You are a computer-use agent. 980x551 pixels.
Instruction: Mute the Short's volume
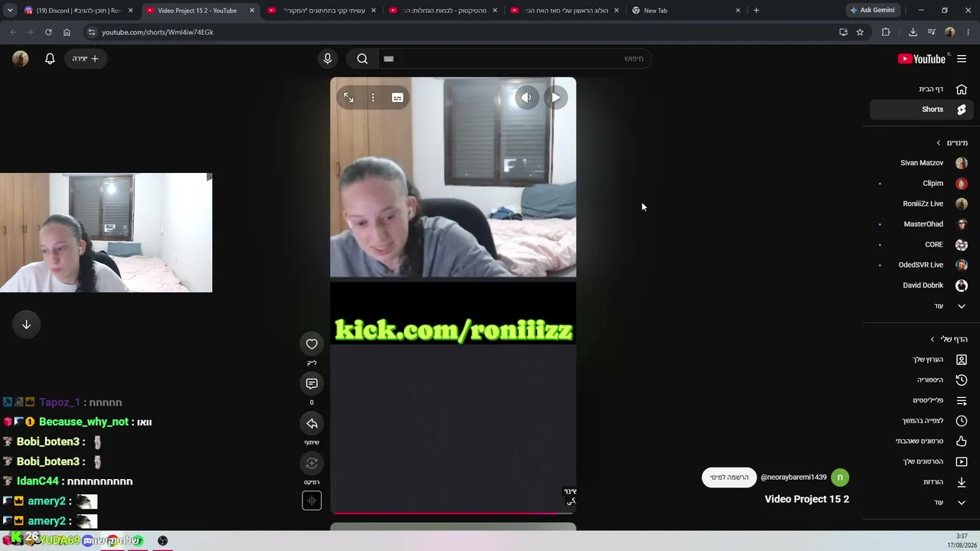(x=526, y=97)
